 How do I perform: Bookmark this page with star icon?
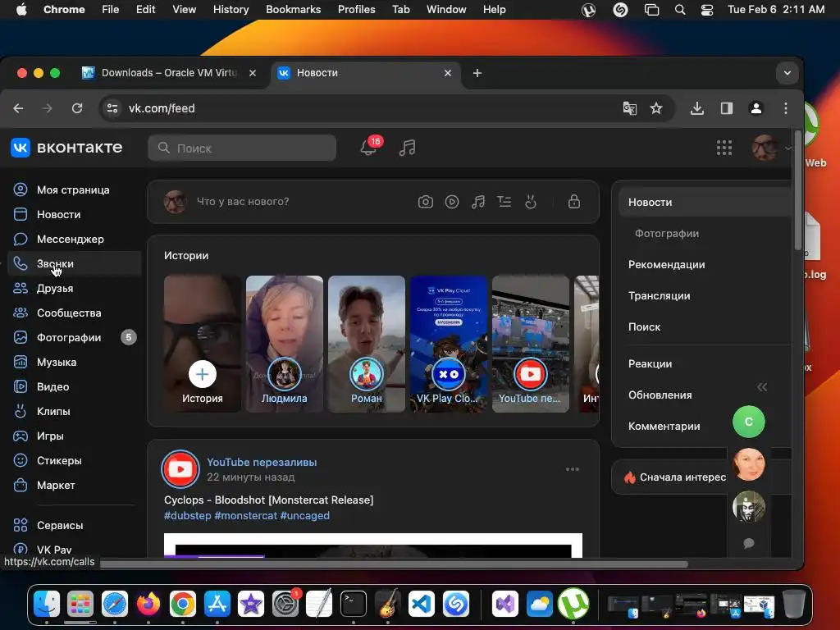(x=655, y=108)
